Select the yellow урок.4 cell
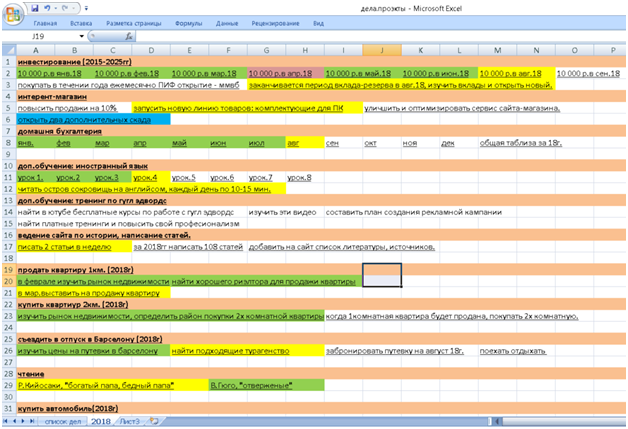 151,177
